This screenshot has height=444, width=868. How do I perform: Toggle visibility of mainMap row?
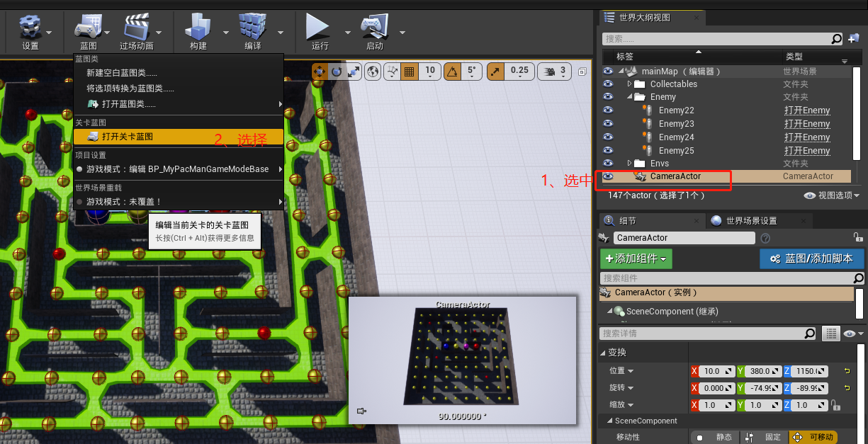click(x=608, y=71)
